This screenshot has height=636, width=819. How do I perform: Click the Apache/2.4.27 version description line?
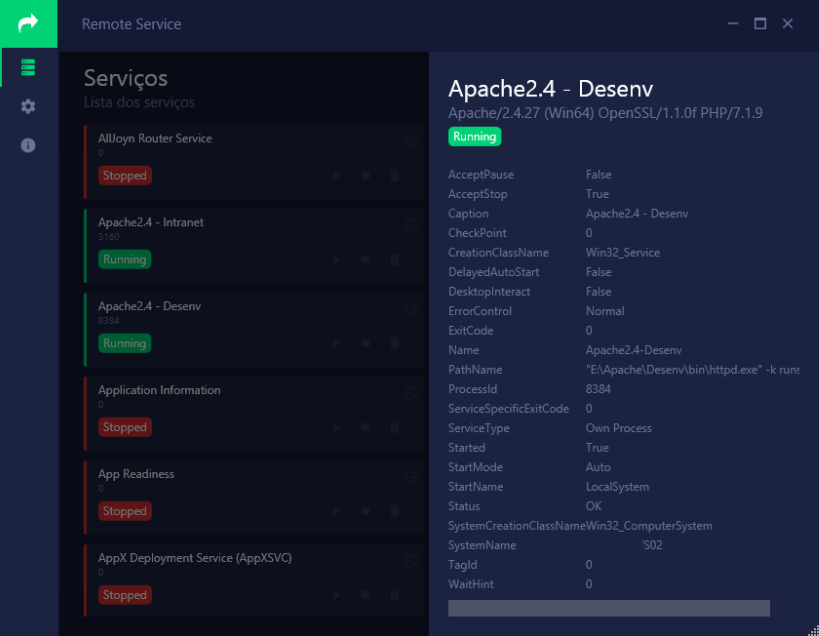tap(605, 113)
